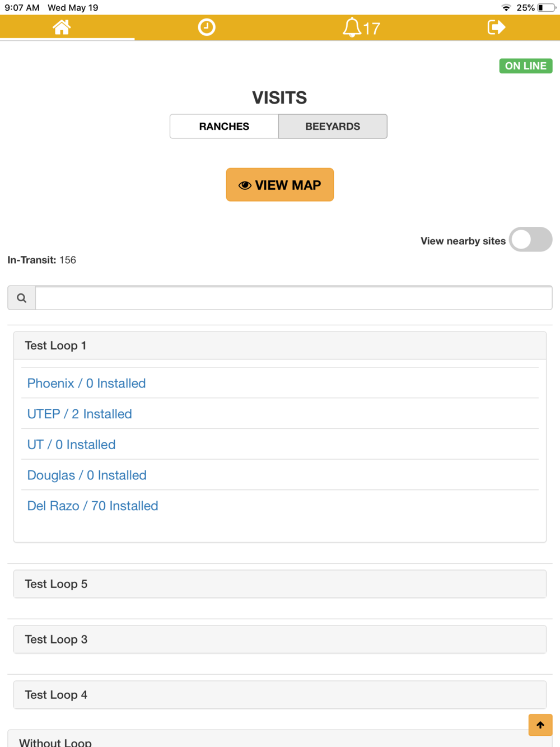Open the Phoenix / 0 Installed link
The height and width of the screenshot is (747, 560).
coord(86,383)
